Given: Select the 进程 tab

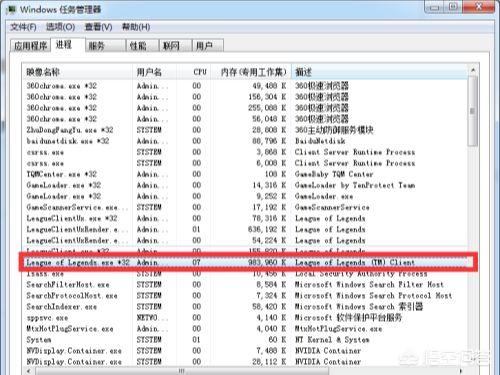Looking at the screenshot, I should click(68, 45).
